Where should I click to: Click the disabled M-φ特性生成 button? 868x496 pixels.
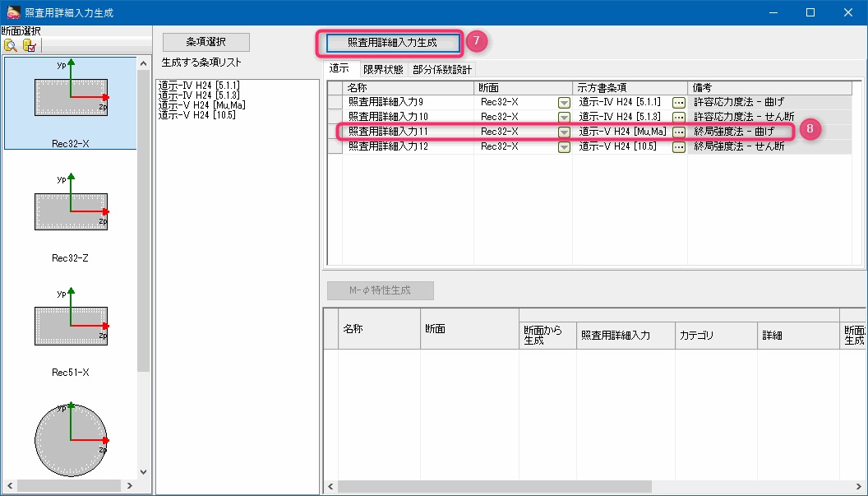381,290
